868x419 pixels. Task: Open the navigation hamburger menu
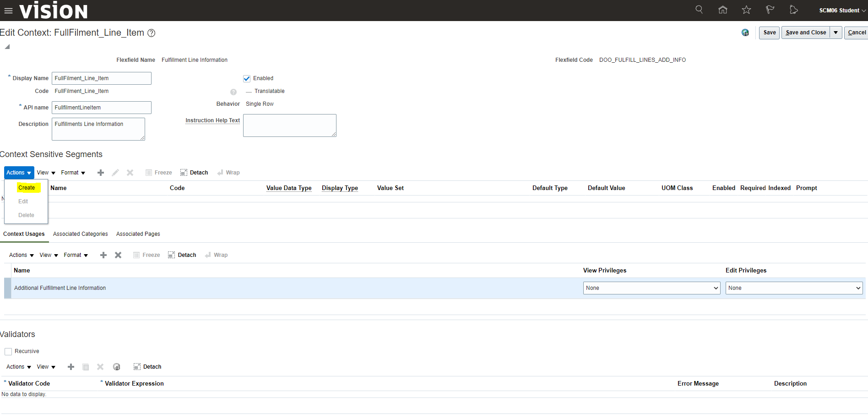click(8, 11)
